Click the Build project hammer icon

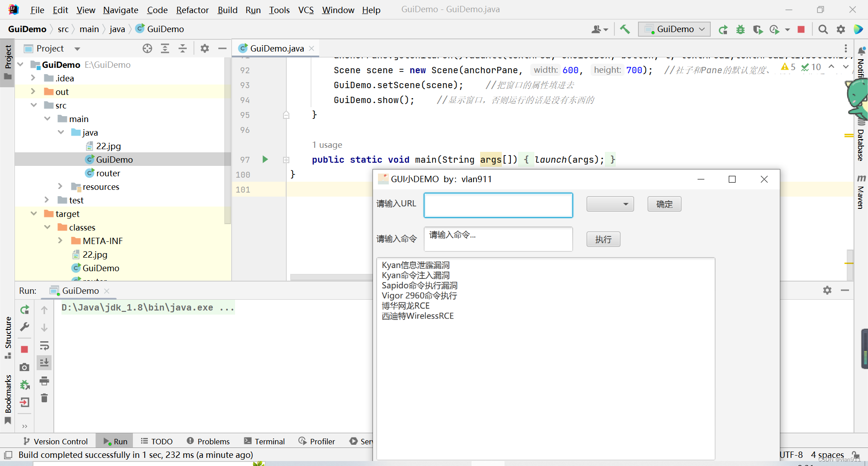625,29
